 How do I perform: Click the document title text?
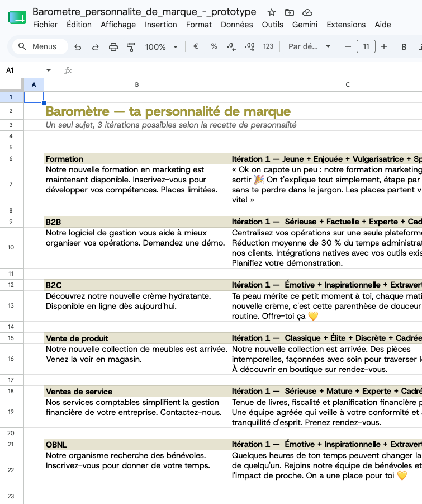(144, 12)
